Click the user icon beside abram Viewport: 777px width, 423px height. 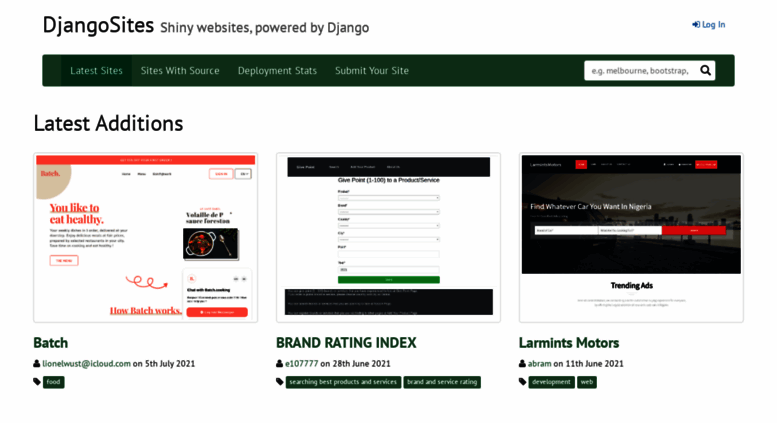[522, 364]
